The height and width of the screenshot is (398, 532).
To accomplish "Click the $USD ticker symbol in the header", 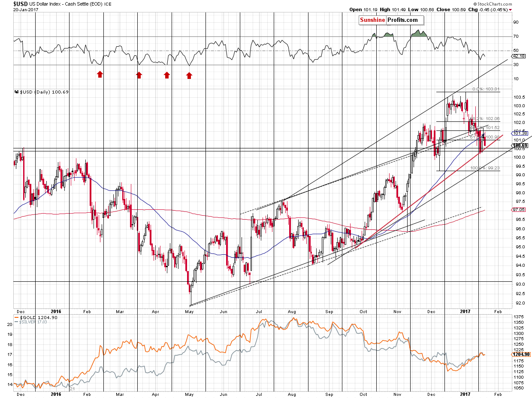I will [x=20, y=3].
